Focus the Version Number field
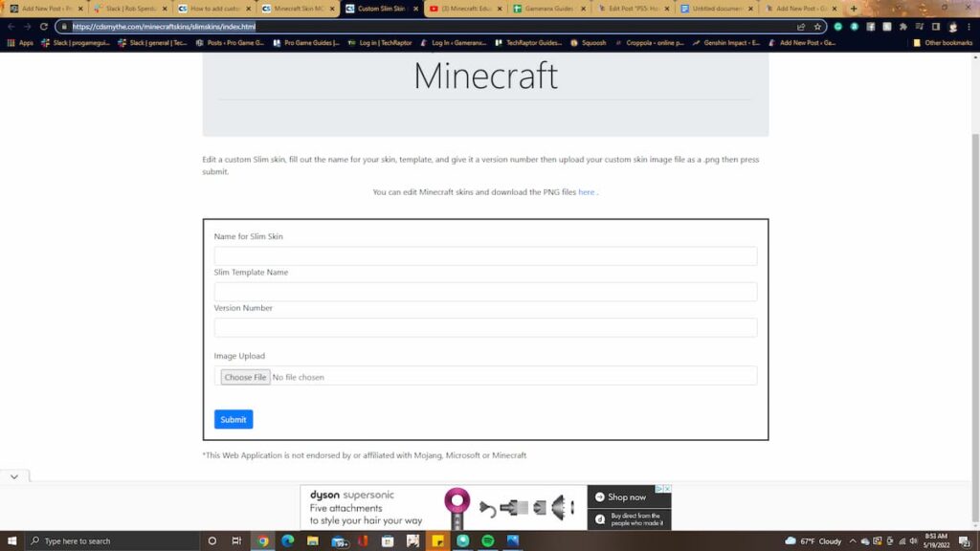980x551 pixels. click(x=485, y=327)
